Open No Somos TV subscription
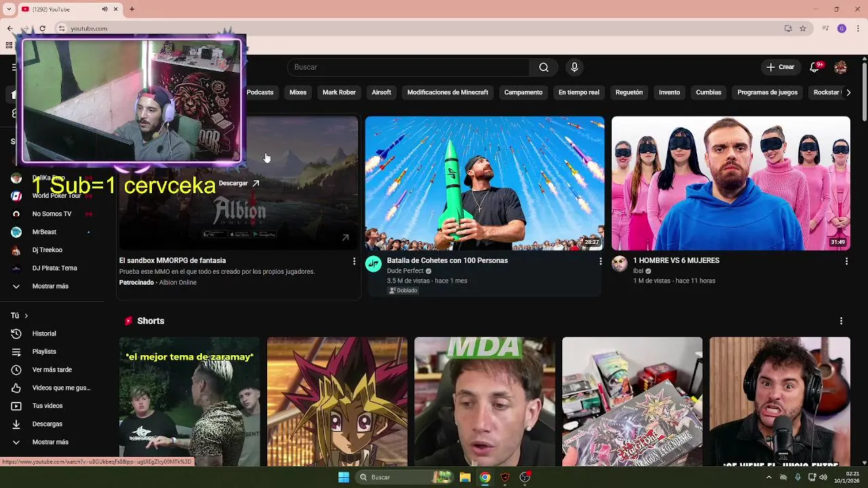868x488 pixels. point(52,213)
